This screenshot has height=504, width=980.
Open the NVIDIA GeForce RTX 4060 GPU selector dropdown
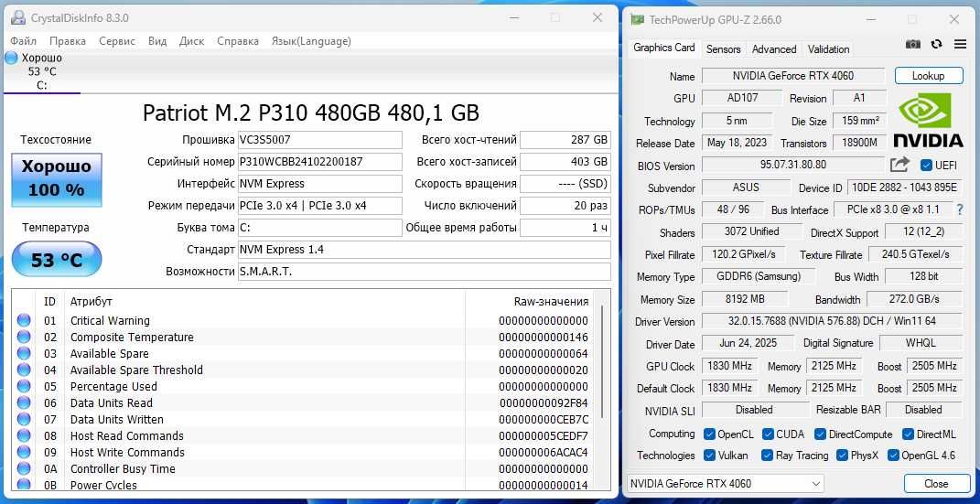(725, 483)
